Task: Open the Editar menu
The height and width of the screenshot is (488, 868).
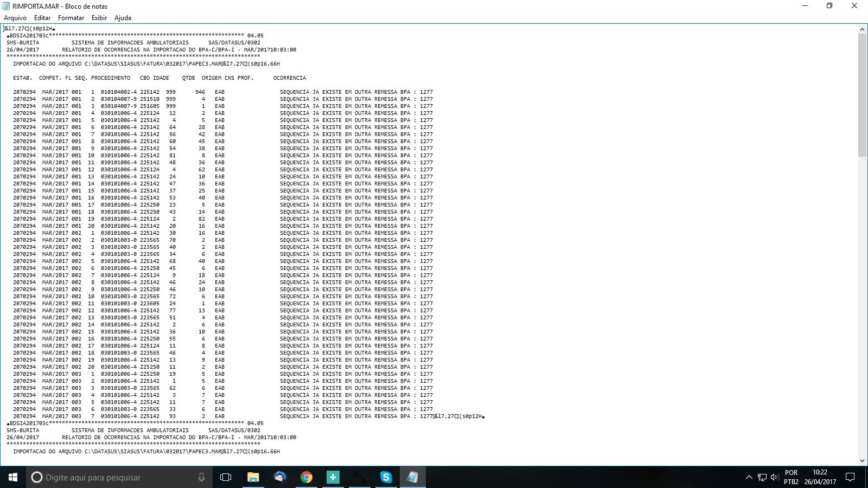Action: coord(42,18)
